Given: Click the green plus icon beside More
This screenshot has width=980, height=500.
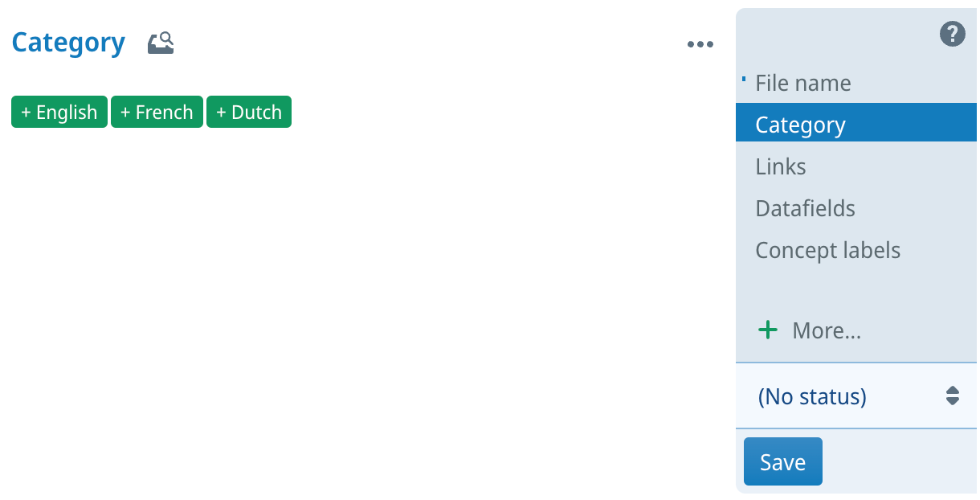Looking at the screenshot, I should point(768,330).
